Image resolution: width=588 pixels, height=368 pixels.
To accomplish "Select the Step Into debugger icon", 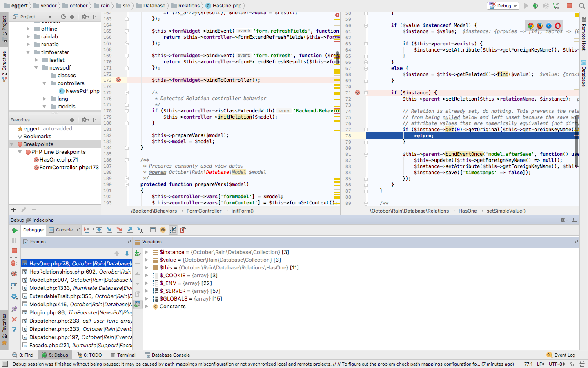I will [109, 230].
